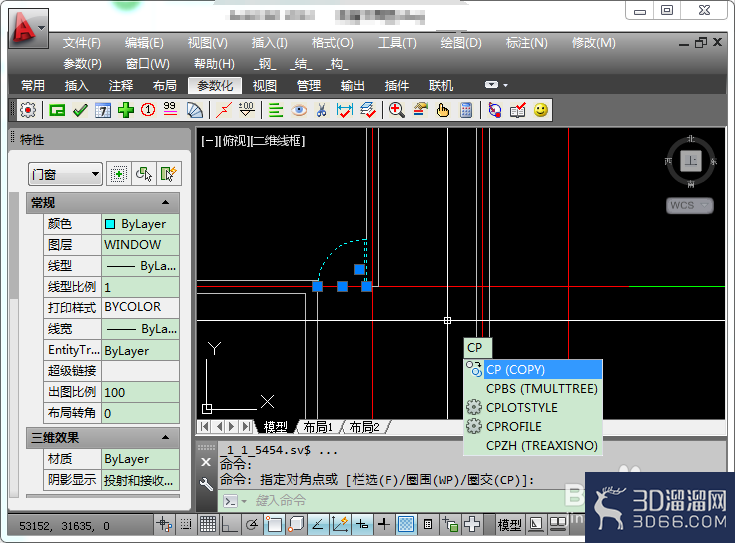Click the scissors icon in toolbar
Viewport: 735px width, 543px height.
322,111
